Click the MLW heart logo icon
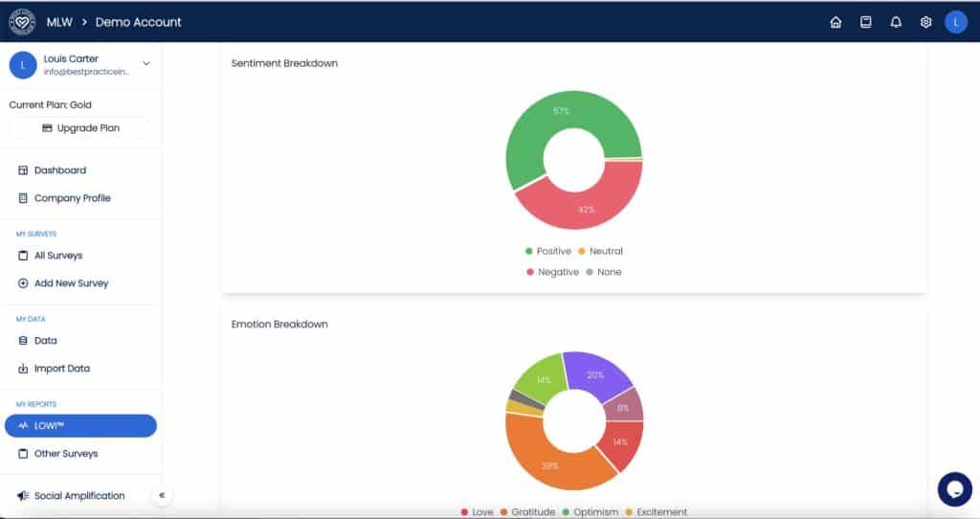 tap(22, 22)
